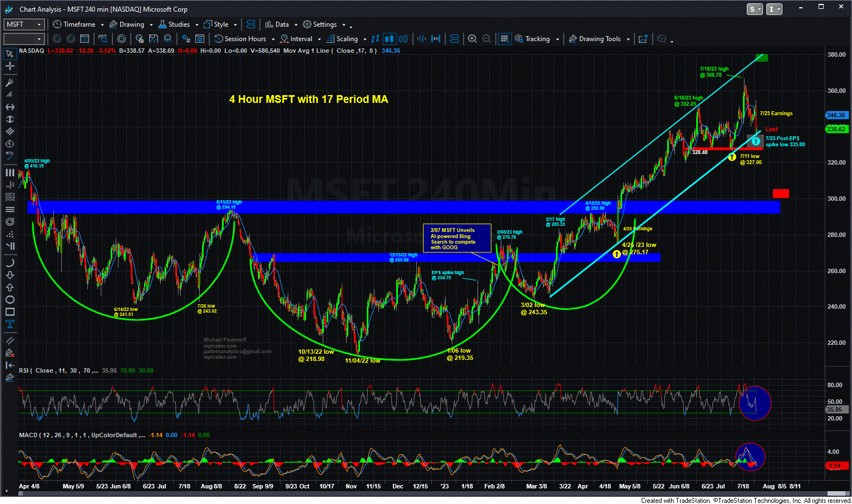Click the scan chart magnifier icon
The image size is (852, 504).
(103, 39)
